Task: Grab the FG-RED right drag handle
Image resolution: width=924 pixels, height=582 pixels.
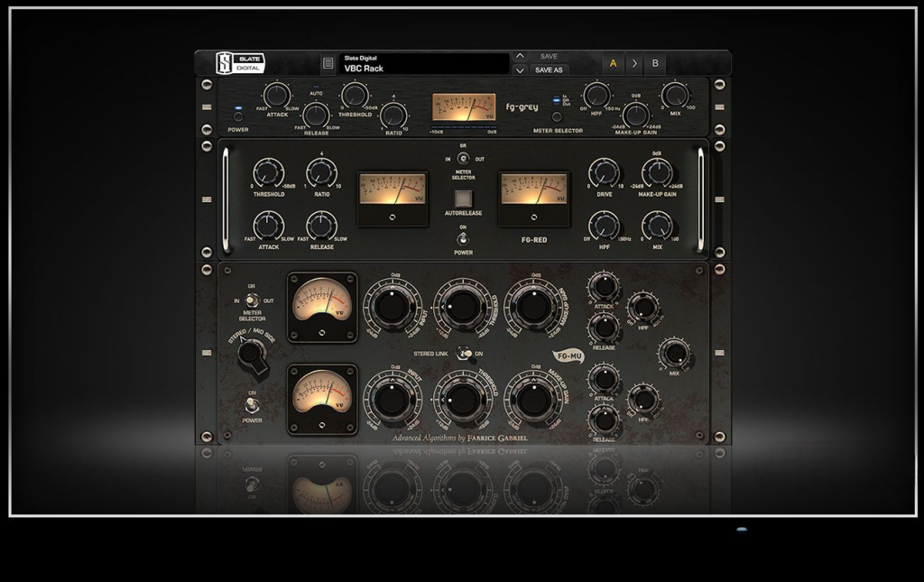Action: click(x=719, y=199)
